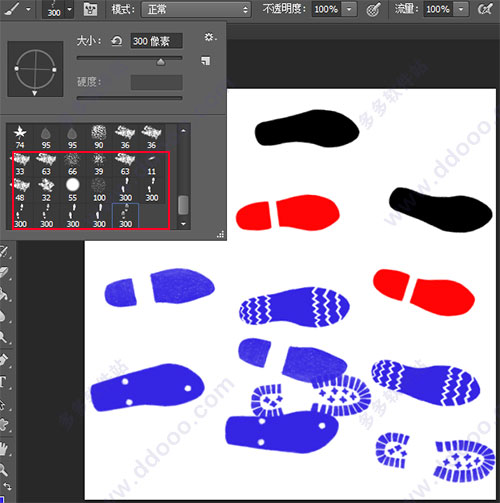Open the brush preset picker arrow beside 300
Screen dimensions: 500x503
click(x=69, y=9)
